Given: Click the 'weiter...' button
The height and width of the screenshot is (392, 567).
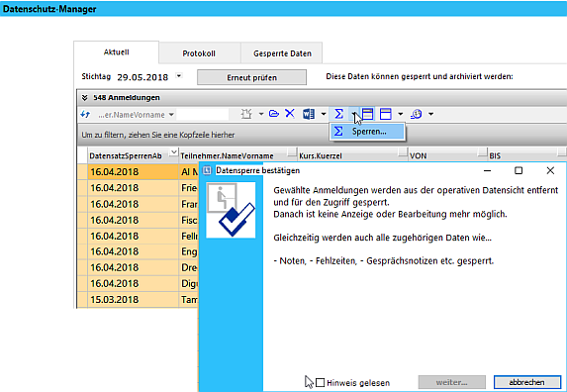Looking at the screenshot, I should coord(451,382).
